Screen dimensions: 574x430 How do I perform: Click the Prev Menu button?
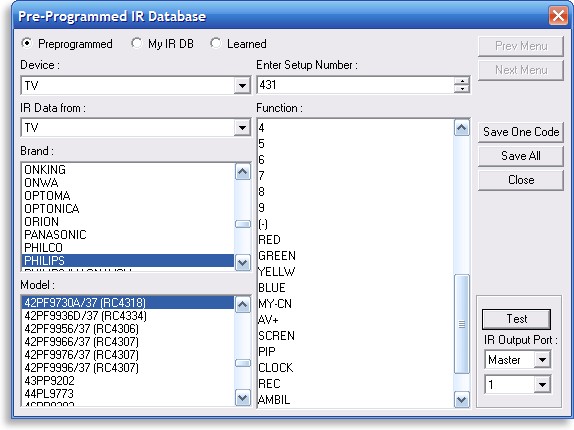click(x=521, y=46)
